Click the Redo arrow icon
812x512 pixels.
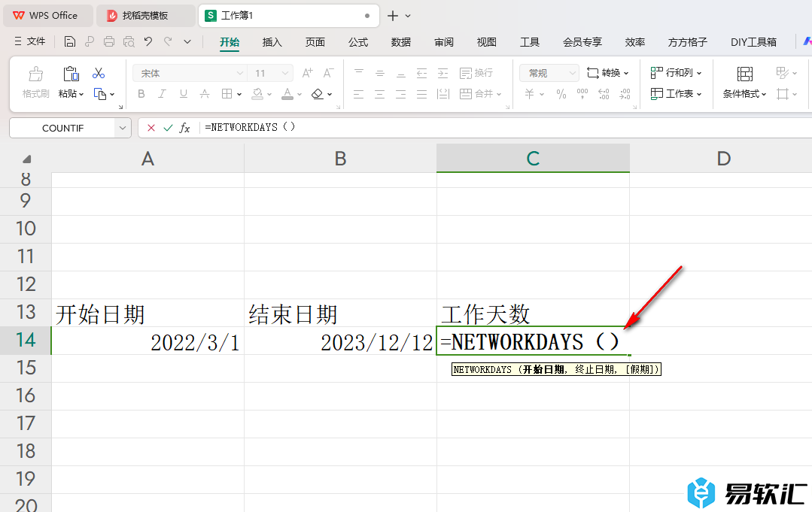(168, 41)
